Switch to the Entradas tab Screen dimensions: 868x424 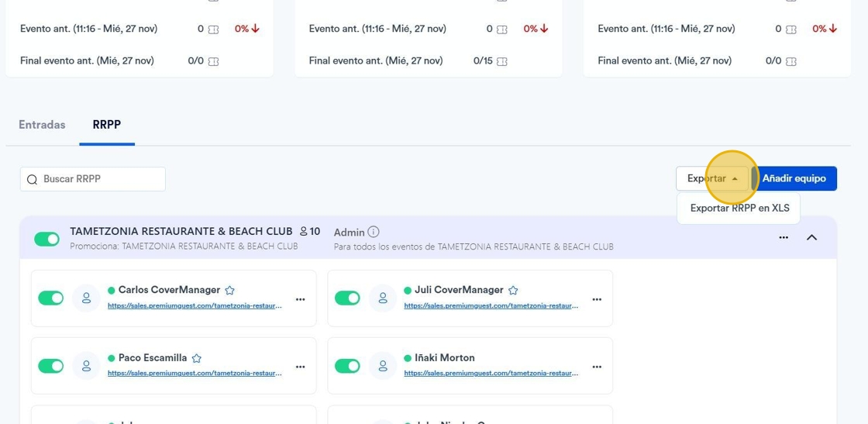coord(42,125)
